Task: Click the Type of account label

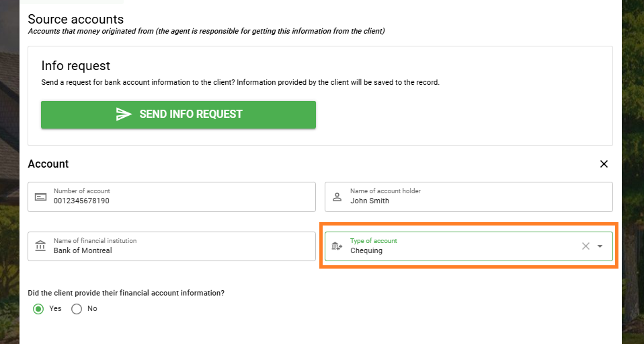Action: click(x=374, y=241)
